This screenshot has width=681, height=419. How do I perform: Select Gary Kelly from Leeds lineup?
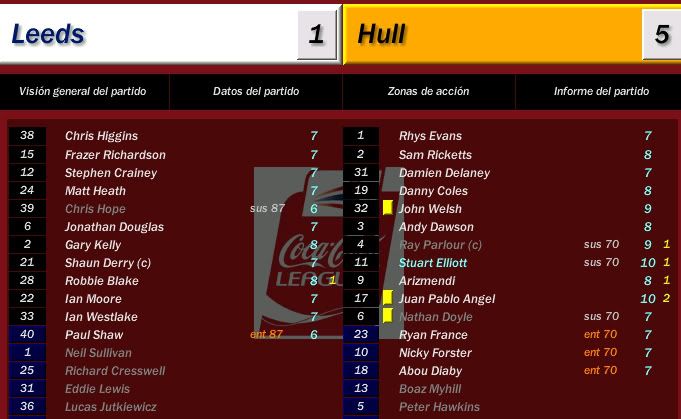tap(93, 245)
